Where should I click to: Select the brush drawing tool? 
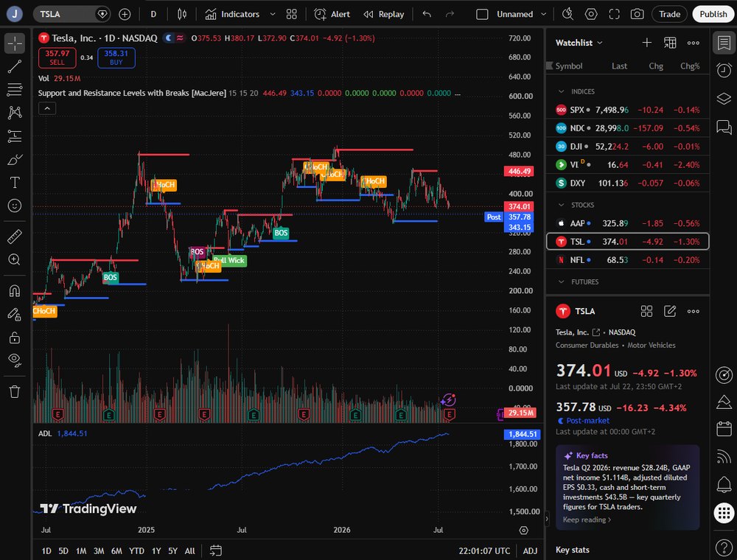[x=15, y=160]
